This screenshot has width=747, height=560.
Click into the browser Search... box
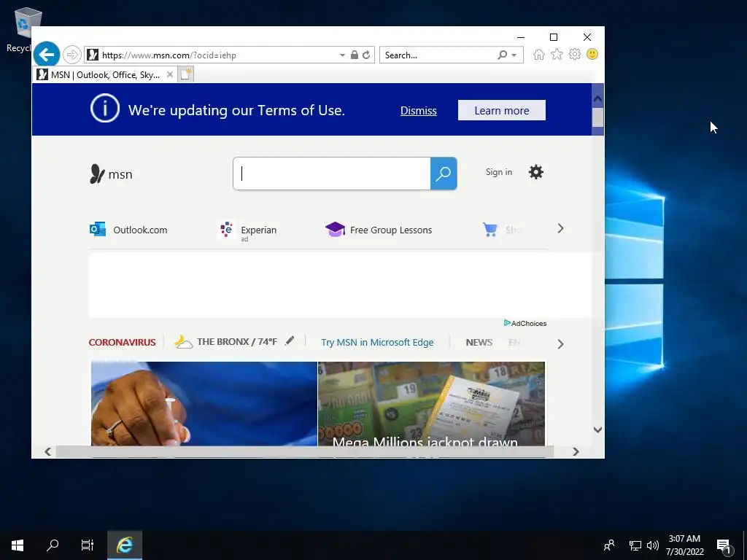438,55
